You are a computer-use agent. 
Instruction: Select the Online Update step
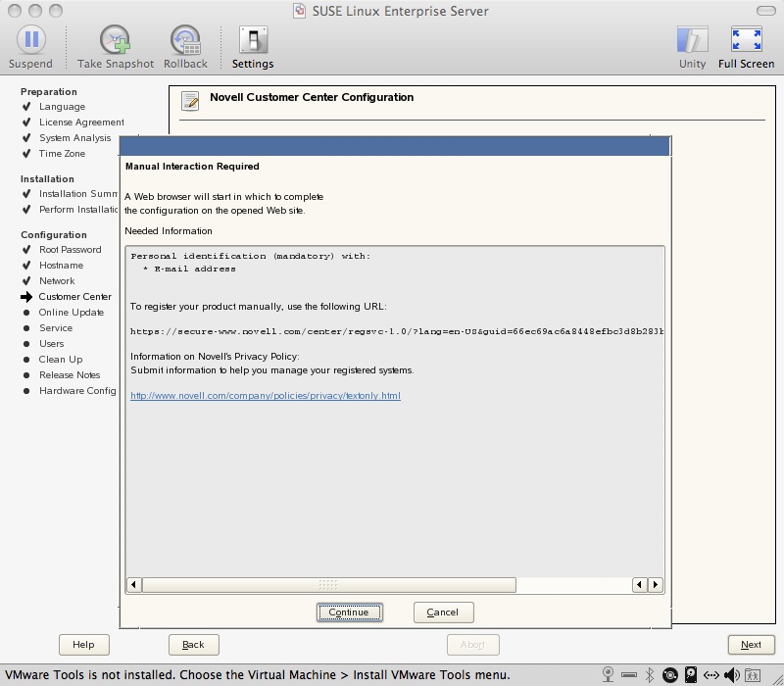[x=71, y=312]
